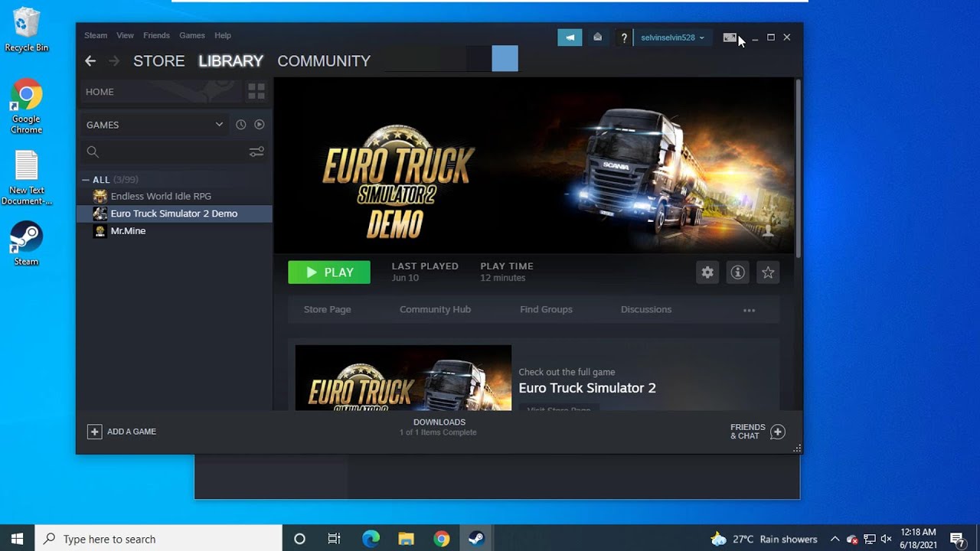Go back with the left arrow
The image size is (980, 551).
click(x=90, y=61)
